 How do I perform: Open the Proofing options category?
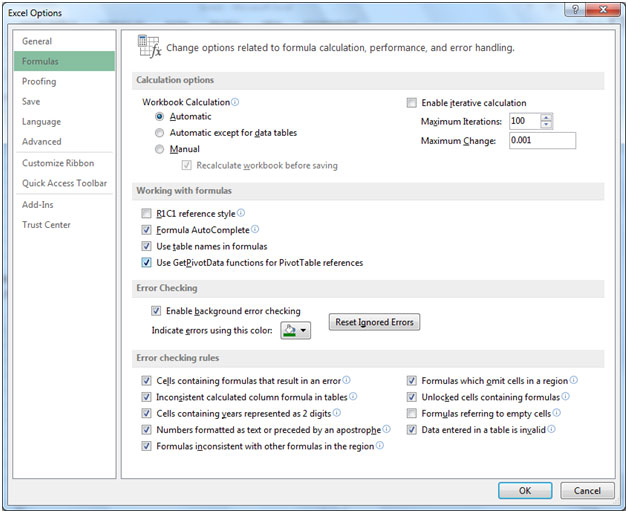(x=64, y=81)
